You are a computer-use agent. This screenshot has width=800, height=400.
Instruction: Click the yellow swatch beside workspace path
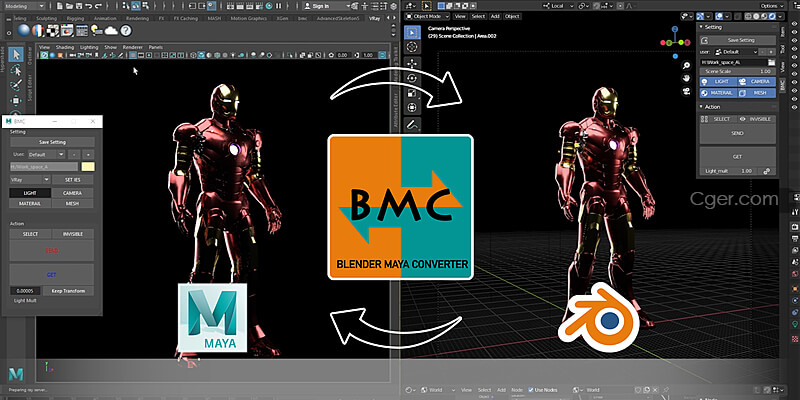pyautogui.click(x=88, y=167)
